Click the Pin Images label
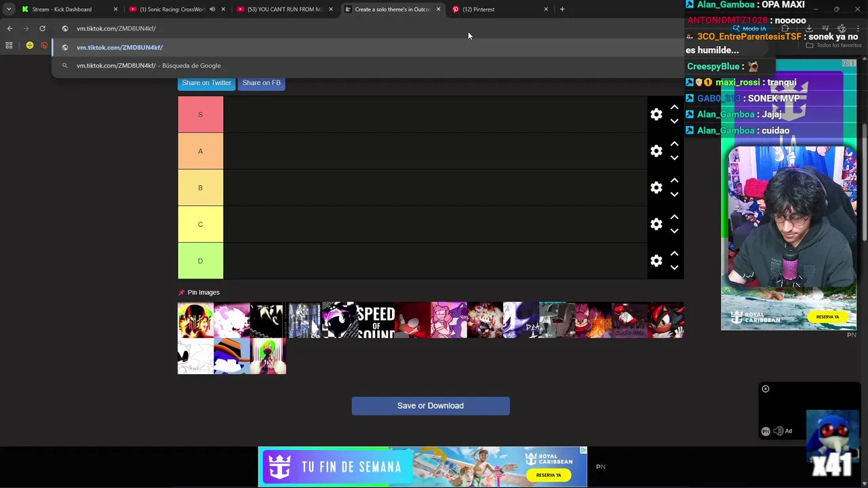This screenshot has height=488, width=868. pos(203,292)
